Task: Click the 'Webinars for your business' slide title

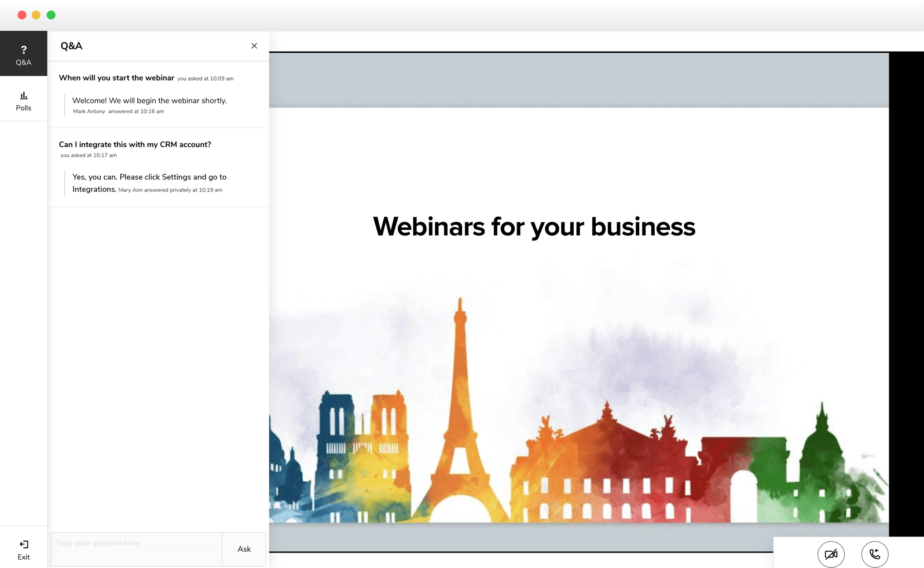Action: [x=534, y=227]
